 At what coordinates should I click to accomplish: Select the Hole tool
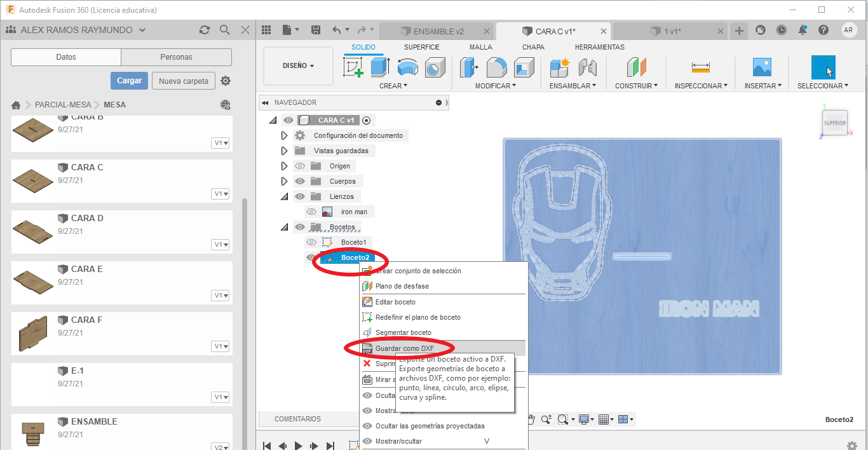[x=435, y=67]
